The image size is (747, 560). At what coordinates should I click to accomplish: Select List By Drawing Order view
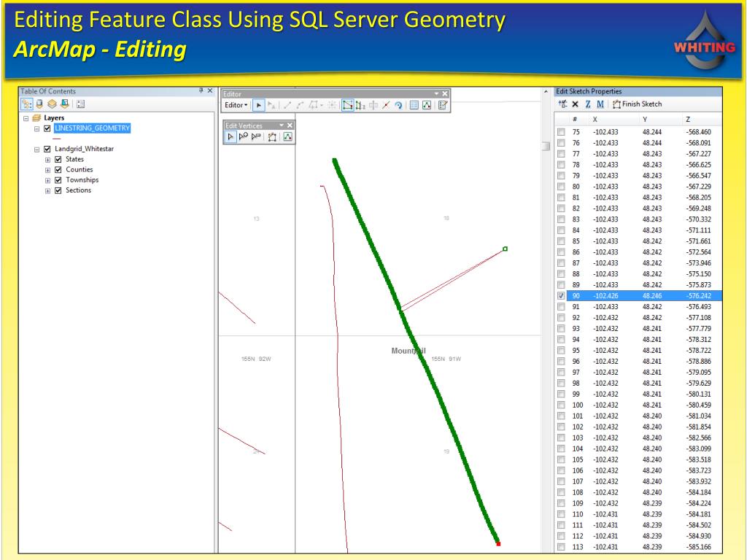[27, 104]
